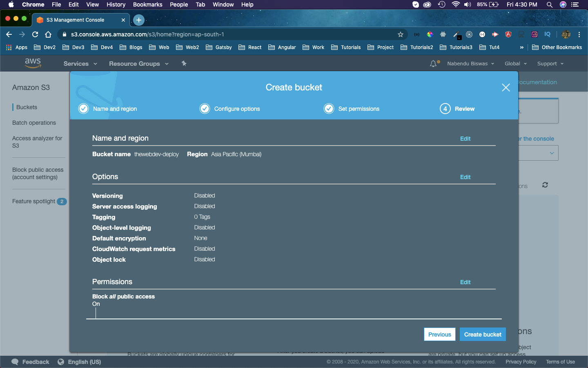The width and height of the screenshot is (588, 368).
Task: Click the Previous button
Action: tap(440, 334)
